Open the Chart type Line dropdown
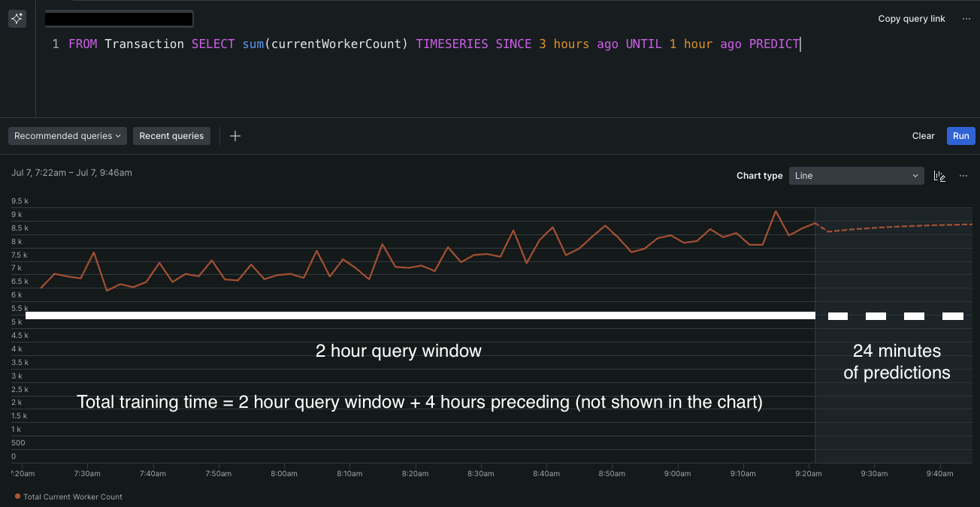 (x=856, y=176)
